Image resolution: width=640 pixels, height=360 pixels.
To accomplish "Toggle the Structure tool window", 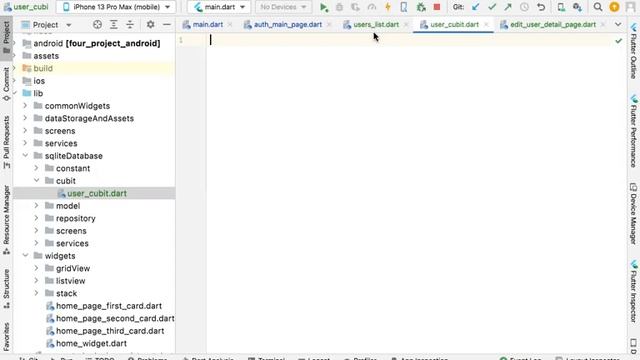I will [x=6, y=289].
